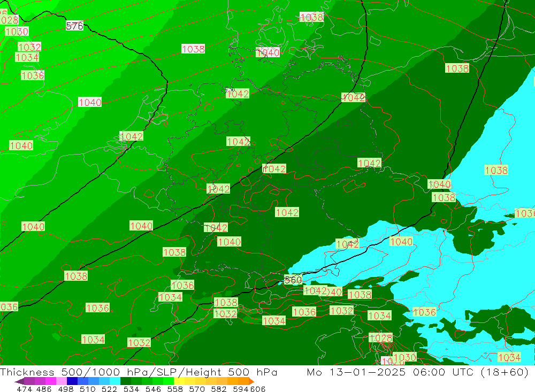Click the legend value 606
Screen dimensions: 535x392
click(x=258, y=389)
